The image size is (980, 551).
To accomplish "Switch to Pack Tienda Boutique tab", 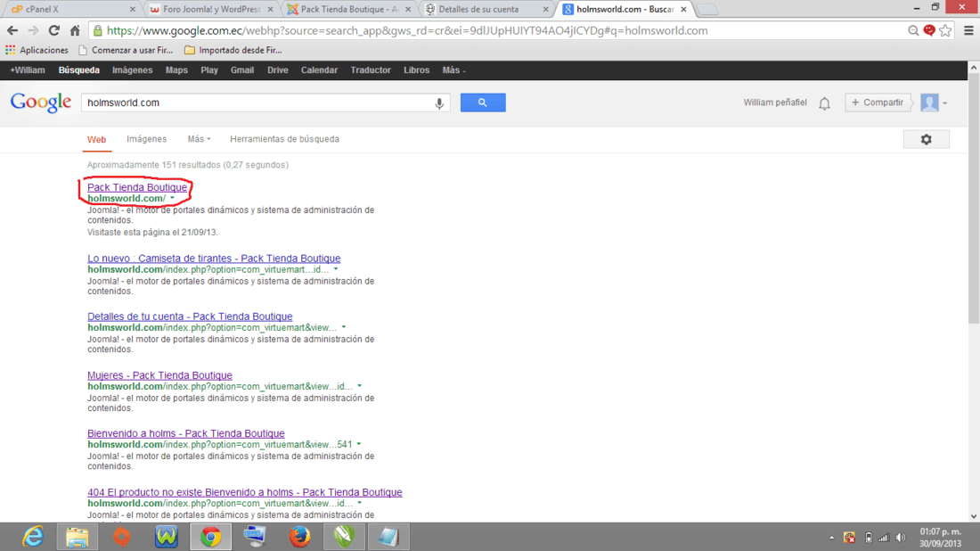I will tap(348, 10).
